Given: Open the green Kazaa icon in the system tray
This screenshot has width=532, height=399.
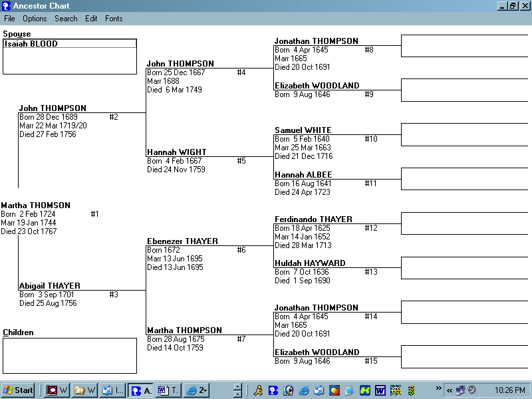Looking at the screenshot, I should point(363,391).
